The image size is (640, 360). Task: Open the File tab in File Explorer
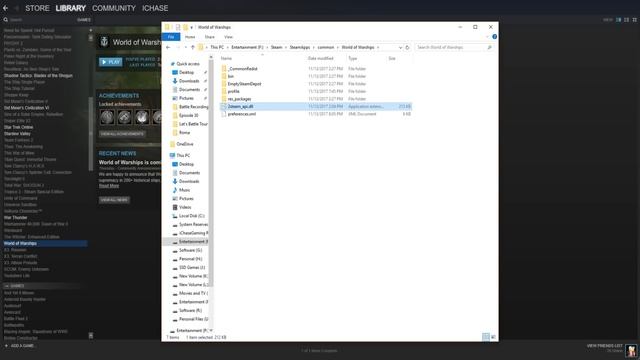(x=171, y=37)
